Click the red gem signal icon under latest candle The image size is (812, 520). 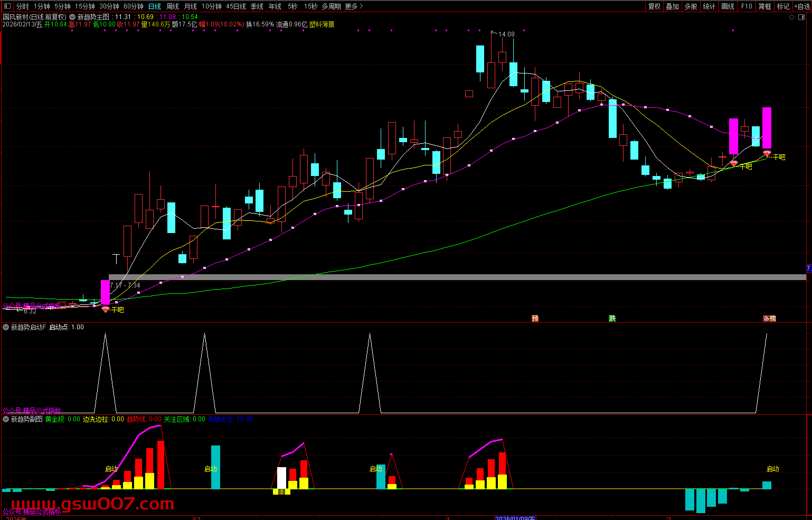click(x=767, y=154)
